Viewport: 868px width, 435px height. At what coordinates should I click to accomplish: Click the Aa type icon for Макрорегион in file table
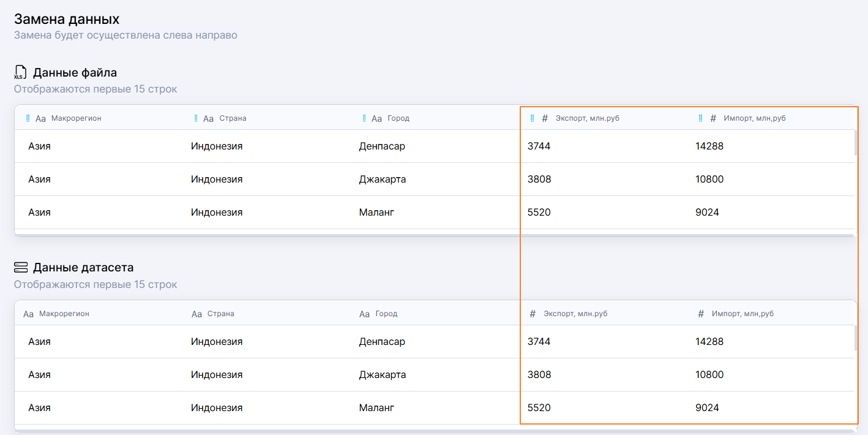[x=40, y=119]
